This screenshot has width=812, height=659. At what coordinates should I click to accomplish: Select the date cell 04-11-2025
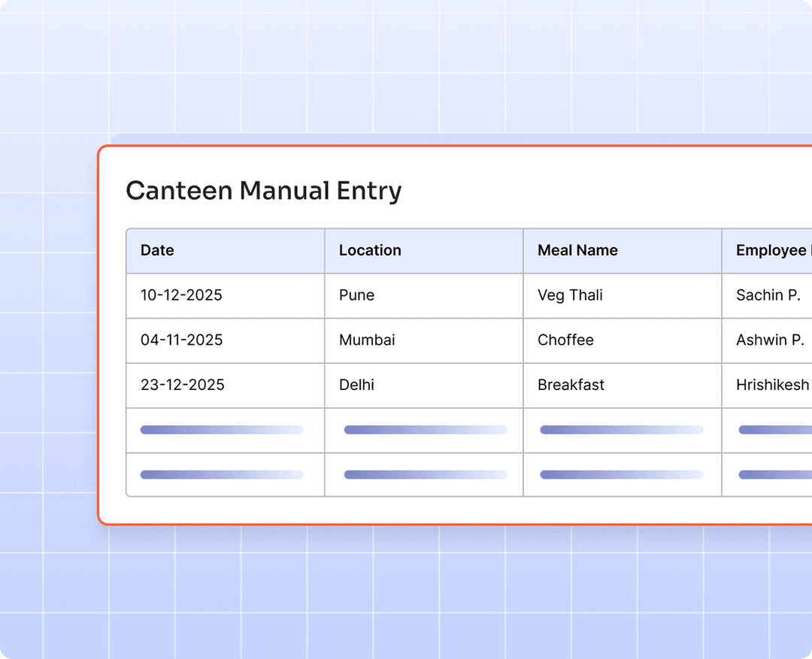(x=226, y=340)
